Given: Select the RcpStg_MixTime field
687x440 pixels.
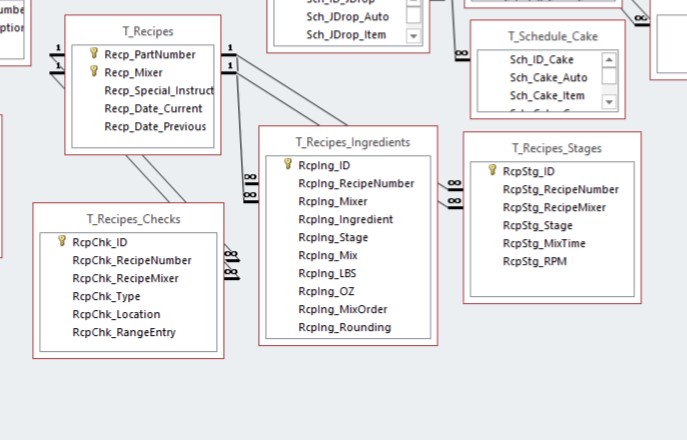Looking at the screenshot, I should point(544,244).
